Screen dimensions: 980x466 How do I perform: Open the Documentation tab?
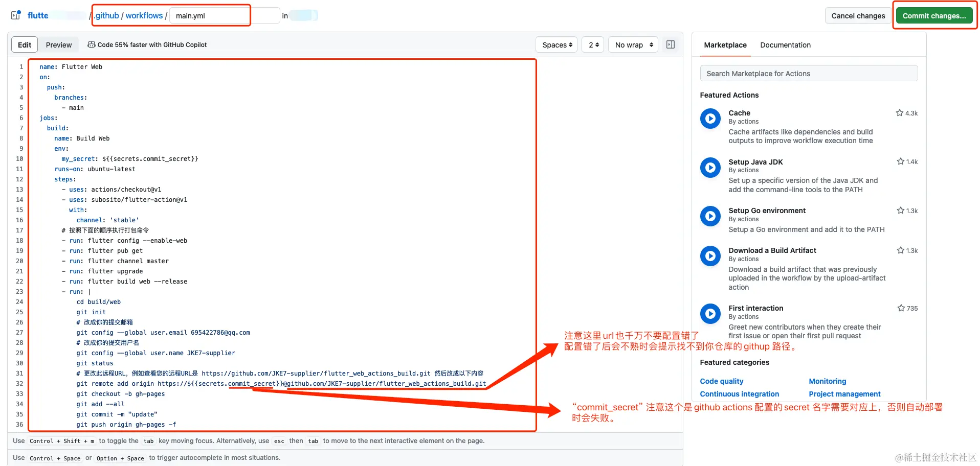coord(785,45)
